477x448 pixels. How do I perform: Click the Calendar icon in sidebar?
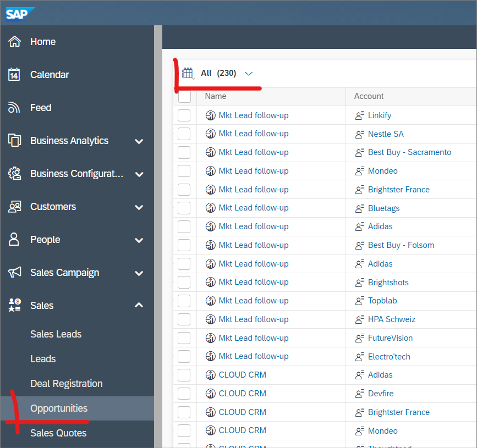[15, 75]
